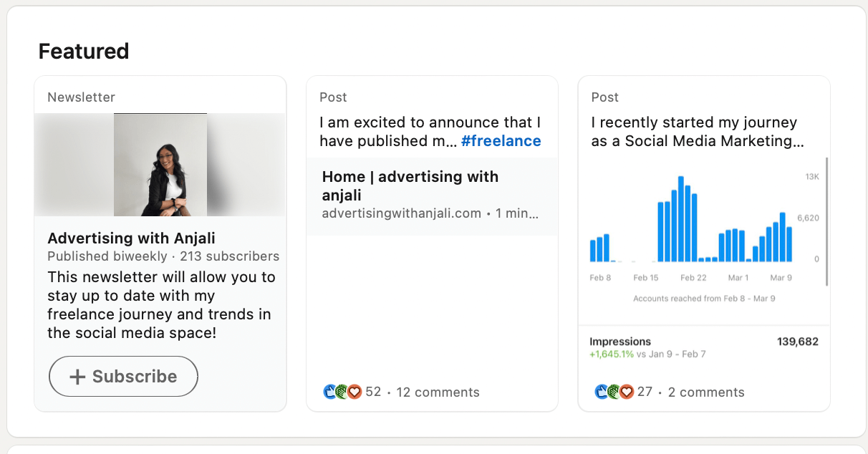This screenshot has height=454, width=868.
Task: Click Anjali's newsletter cover photo
Action: pos(160,164)
